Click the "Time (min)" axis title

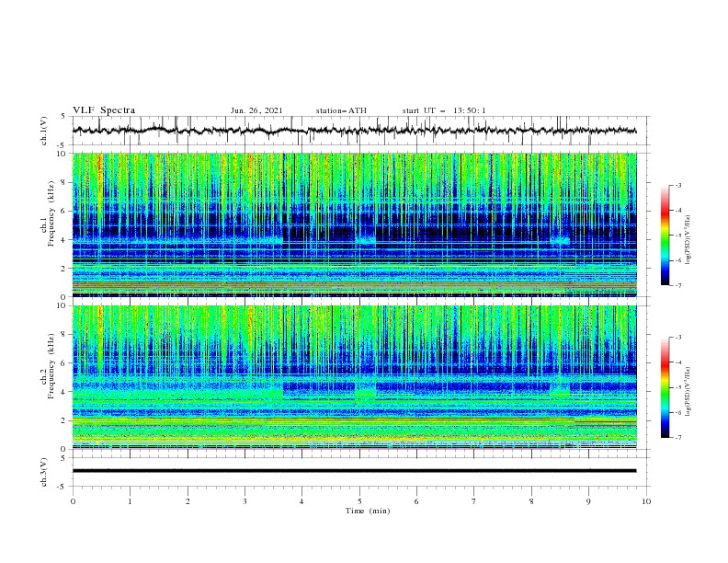(368, 511)
